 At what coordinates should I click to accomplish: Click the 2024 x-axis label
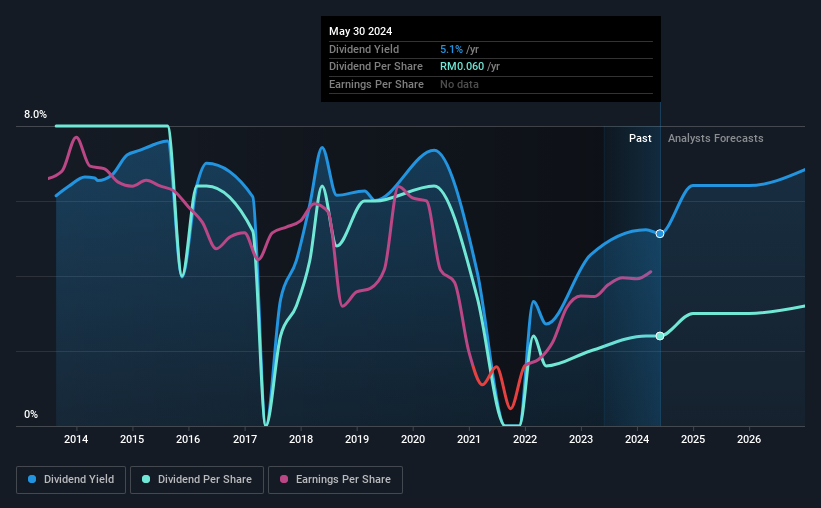point(637,439)
